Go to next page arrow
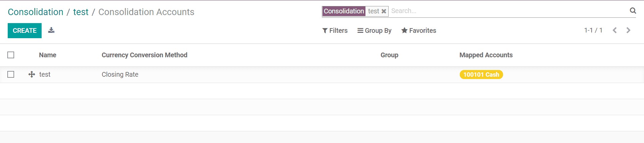 (628, 30)
